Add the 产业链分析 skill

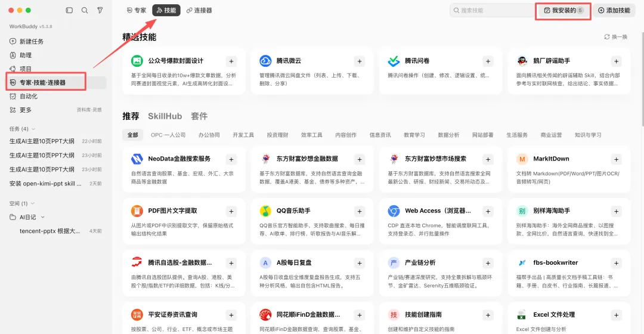[488, 263]
